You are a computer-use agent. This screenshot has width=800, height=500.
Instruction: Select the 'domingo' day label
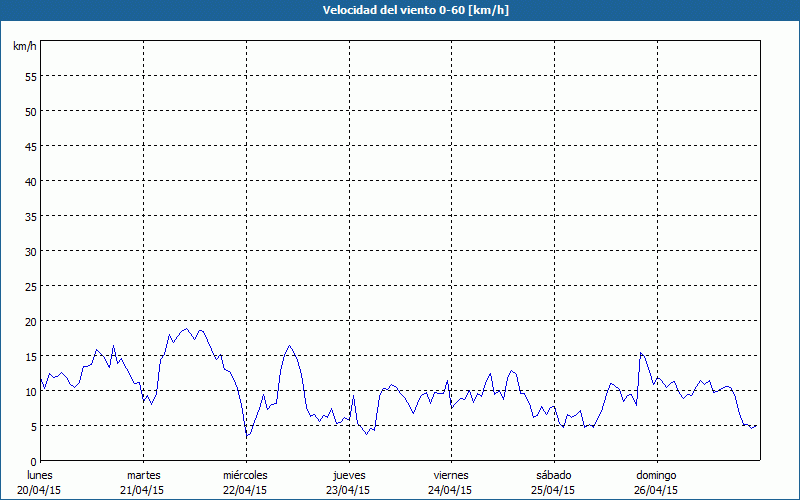[x=655, y=475]
